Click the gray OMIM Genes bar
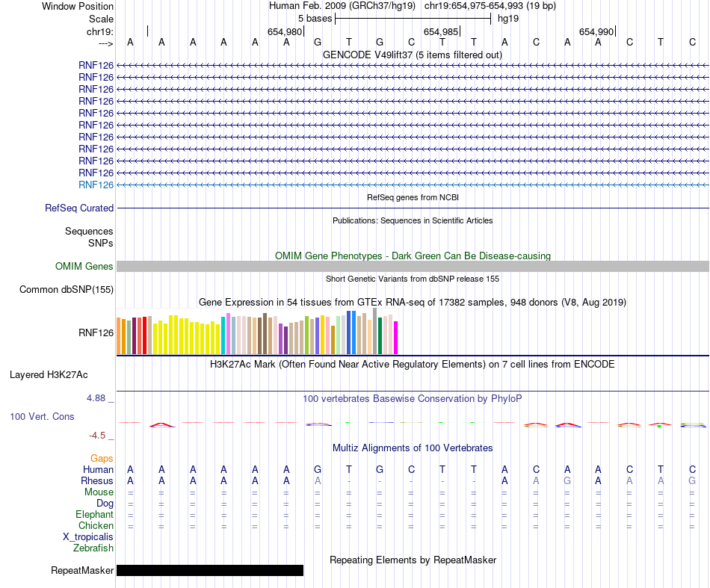The image size is (710, 588). point(413,266)
